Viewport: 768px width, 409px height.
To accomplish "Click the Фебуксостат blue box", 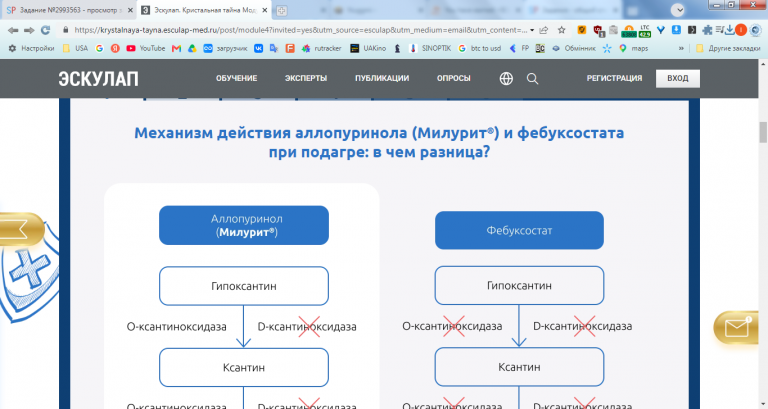I will (x=519, y=230).
